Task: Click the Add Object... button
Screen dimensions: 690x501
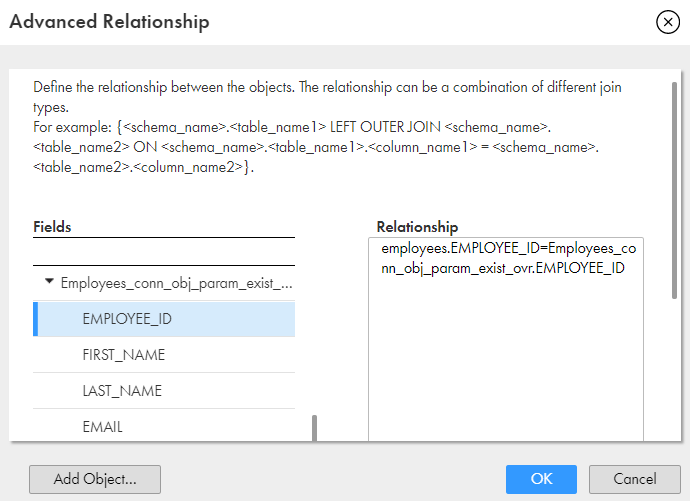Action: point(95,479)
